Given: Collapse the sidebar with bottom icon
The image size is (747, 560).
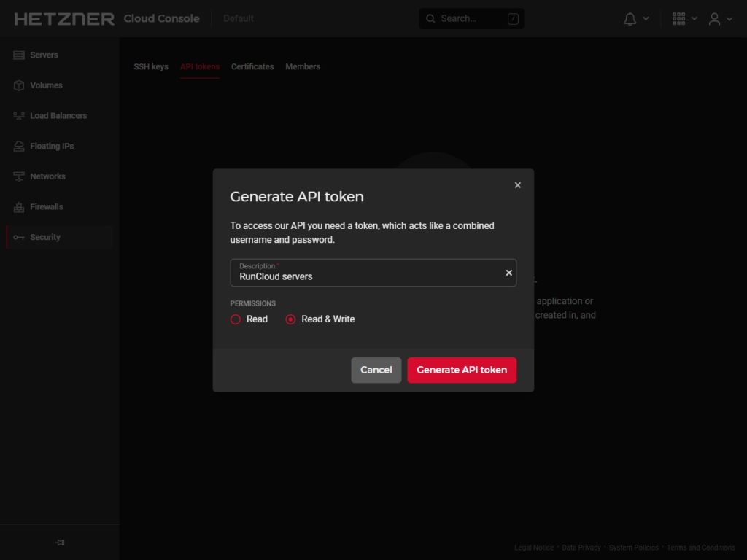Looking at the screenshot, I should click(60, 542).
